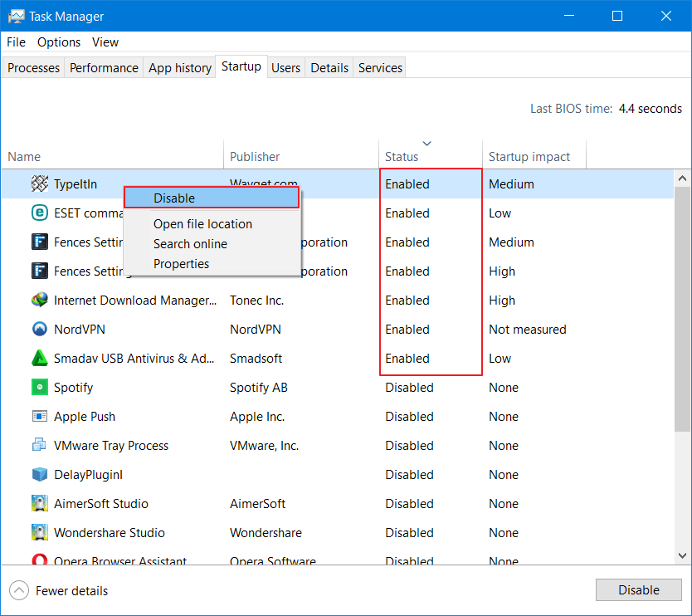This screenshot has height=616, width=692.
Task: Click the scrollbar up arrow
Action: click(x=682, y=178)
